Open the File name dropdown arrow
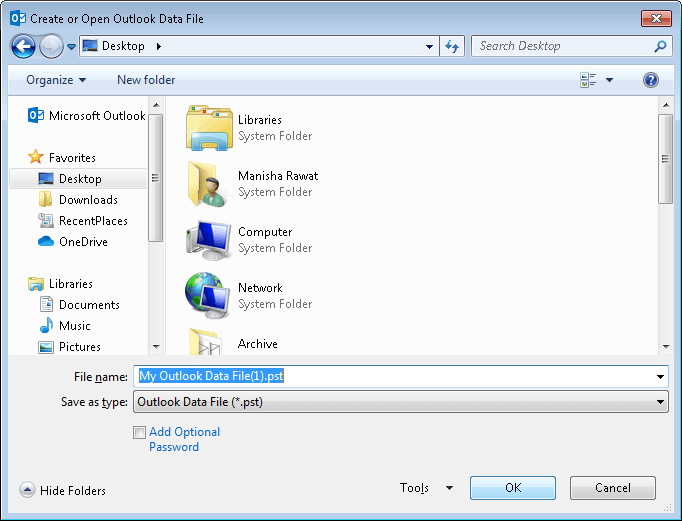 [660, 377]
